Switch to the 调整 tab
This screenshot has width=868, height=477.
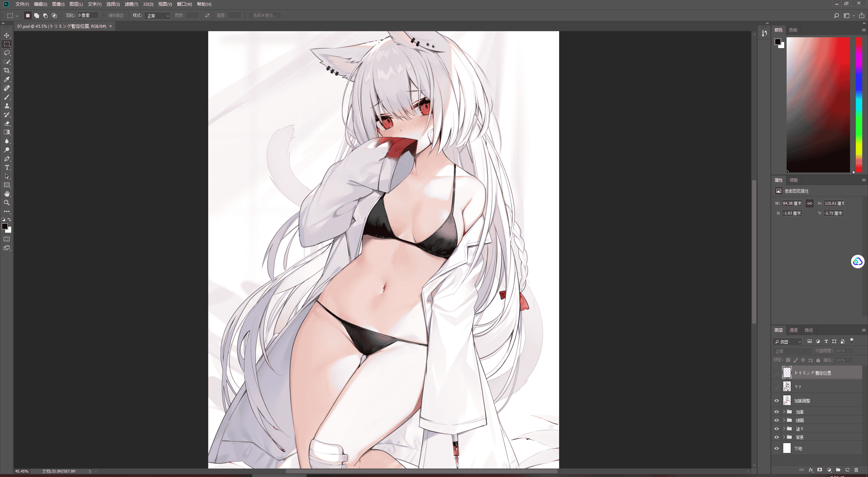click(793, 180)
